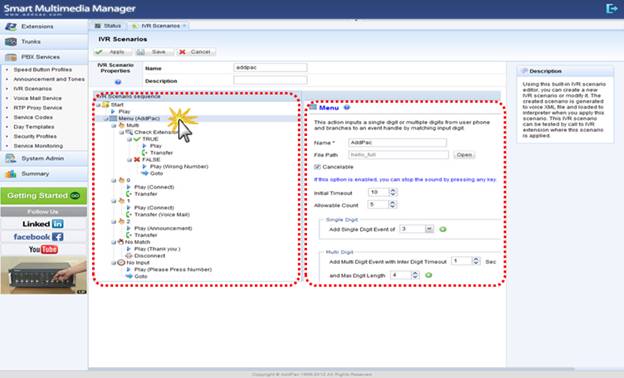Select Play (Thank you.) tree item
624x378 pixels.
click(157, 249)
